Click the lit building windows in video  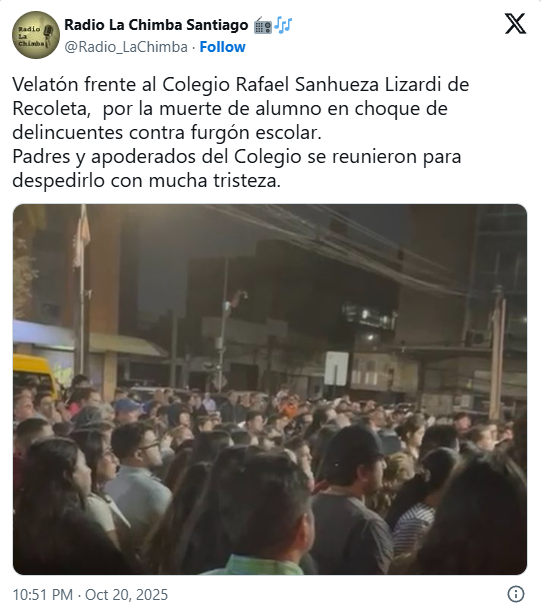pyautogui.click(x=368, y=316)
